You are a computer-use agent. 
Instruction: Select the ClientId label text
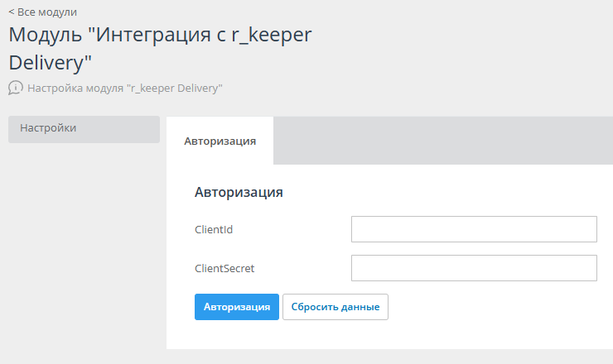(214, 229)
